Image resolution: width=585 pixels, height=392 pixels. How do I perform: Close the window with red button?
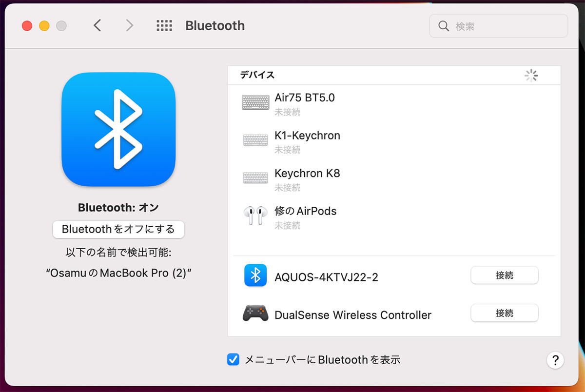(x=27, y=26)
